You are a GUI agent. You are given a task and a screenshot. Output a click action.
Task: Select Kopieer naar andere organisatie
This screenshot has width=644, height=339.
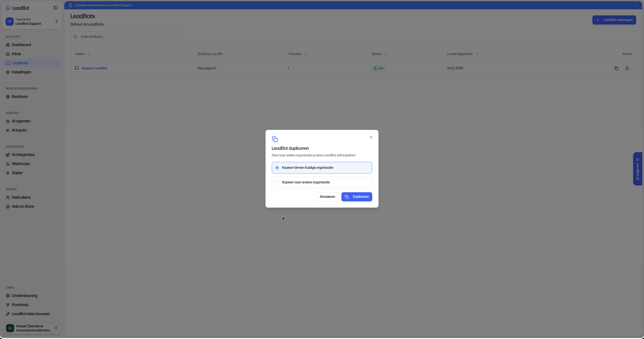[322, 182]
